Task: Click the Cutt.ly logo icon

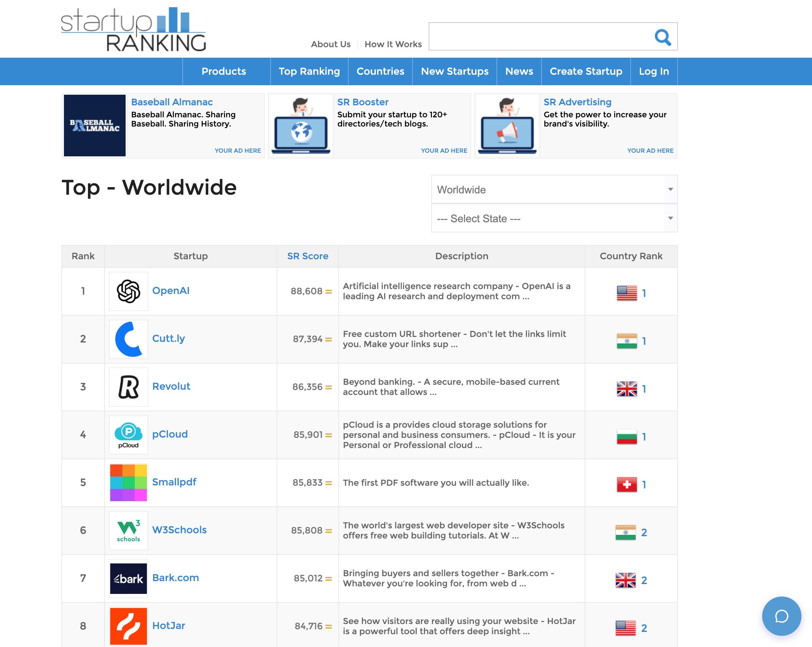Action: (x=129, y=339)
